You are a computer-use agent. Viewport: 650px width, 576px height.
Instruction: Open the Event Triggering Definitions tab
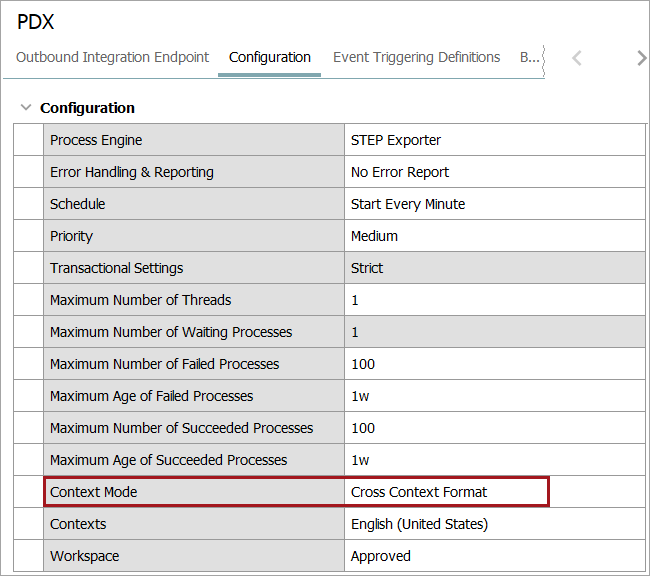pyautogui.click(x=416, y=57)
